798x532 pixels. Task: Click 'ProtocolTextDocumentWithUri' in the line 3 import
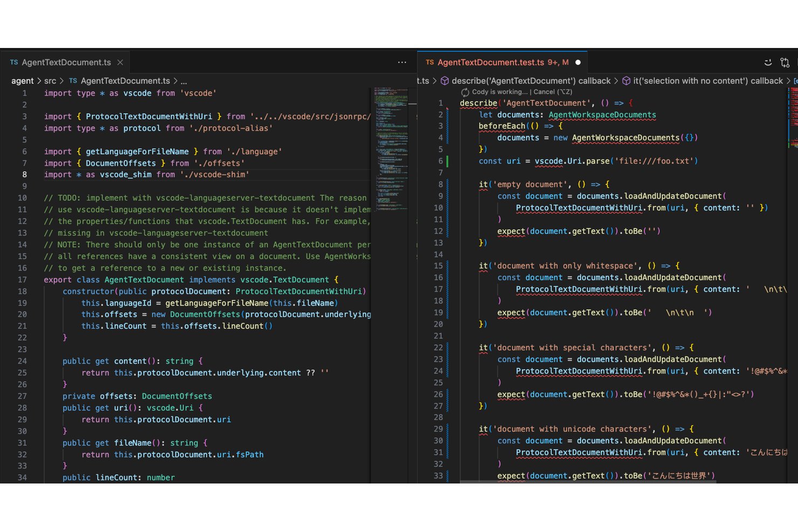click(x=149, y=116)
